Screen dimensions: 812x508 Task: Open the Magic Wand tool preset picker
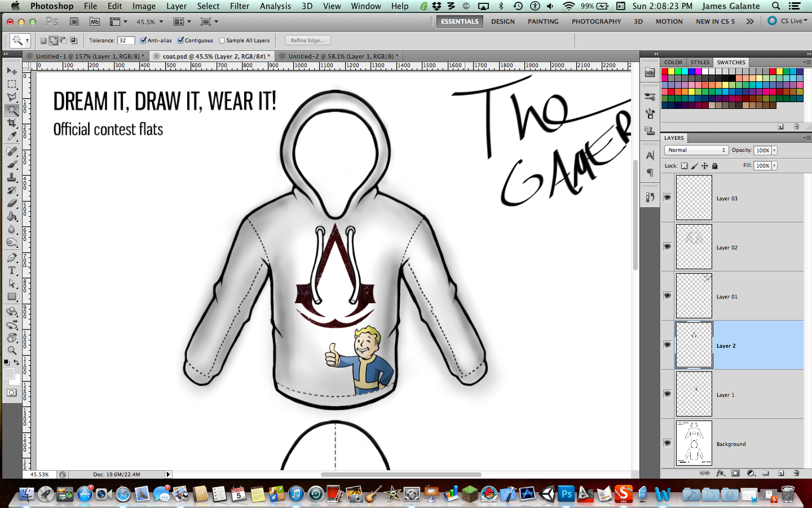27,41
